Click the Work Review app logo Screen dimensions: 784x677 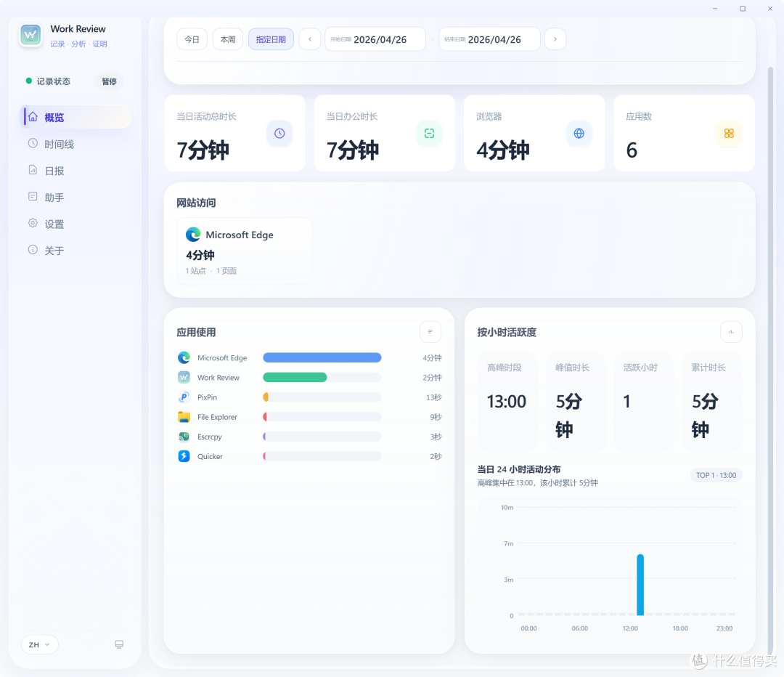[x=30, y=35]
